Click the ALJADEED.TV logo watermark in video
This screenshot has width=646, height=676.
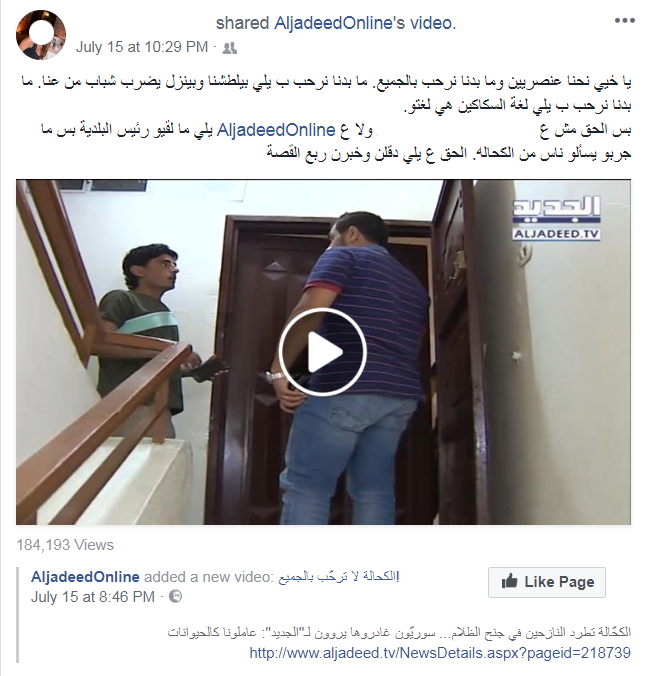[x=556, y=219]
